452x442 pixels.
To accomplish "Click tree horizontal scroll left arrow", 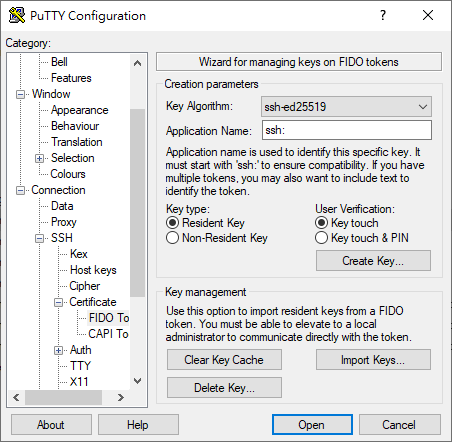I will pyautogui.click(x=16, y=397).
